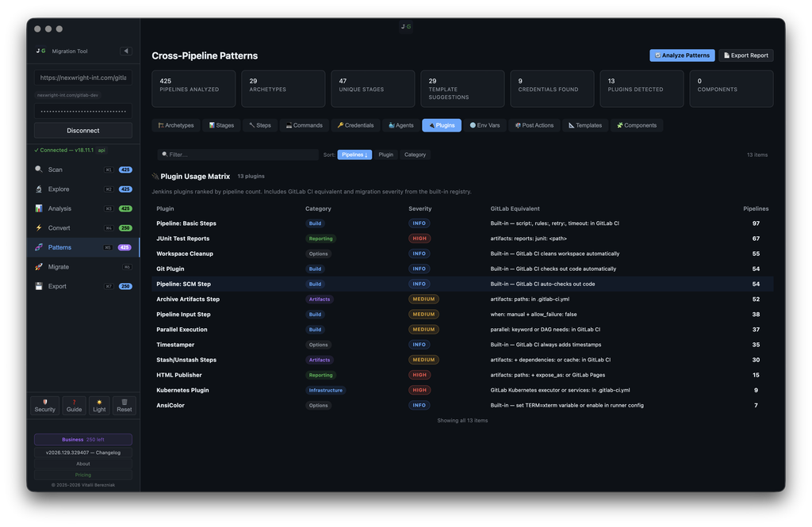Screen dimensions: 812x527
Task: Open the Security shield button
Action: tap(45, 405)
